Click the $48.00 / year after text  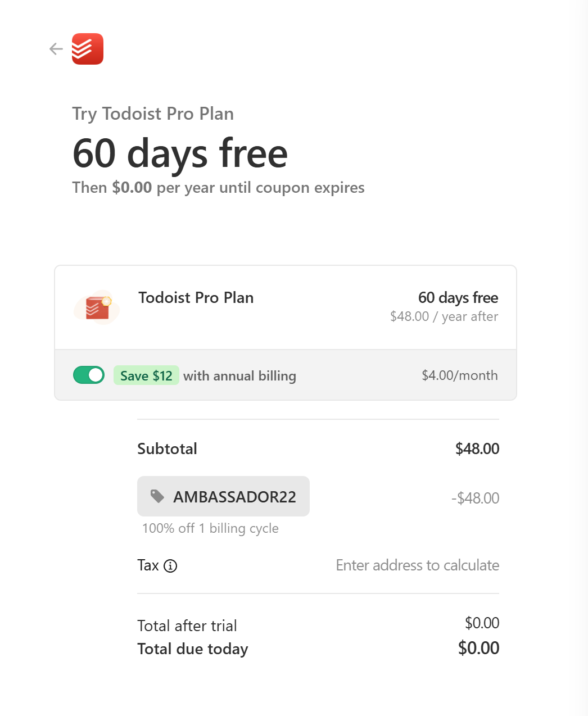pyautogui.click(x=444, y=316)
